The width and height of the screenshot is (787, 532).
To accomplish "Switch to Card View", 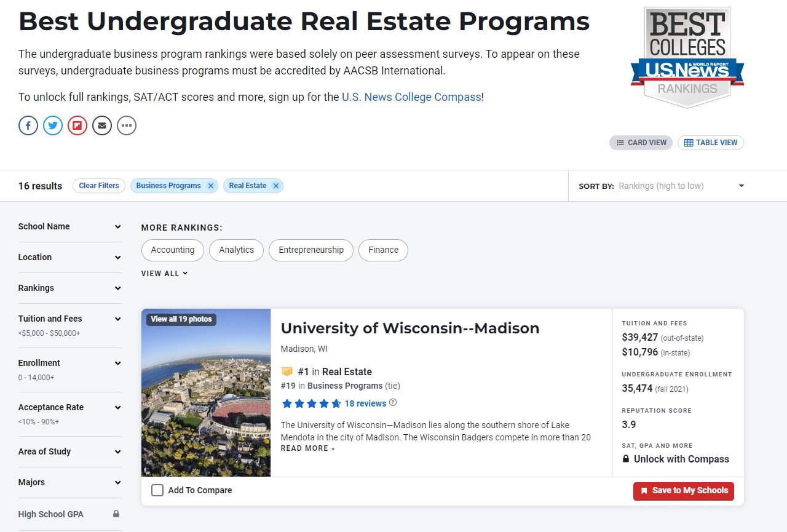I will [641, 142].
